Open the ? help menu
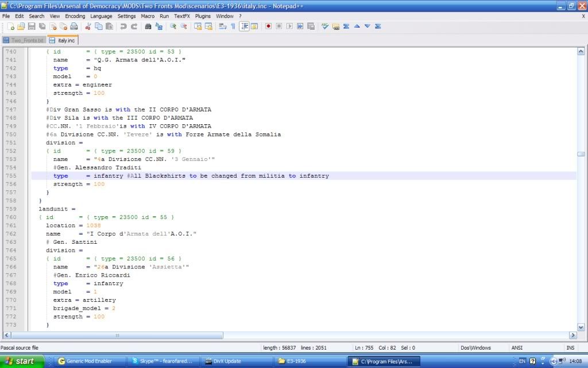 pyautogui.click(x=240, y=16)
